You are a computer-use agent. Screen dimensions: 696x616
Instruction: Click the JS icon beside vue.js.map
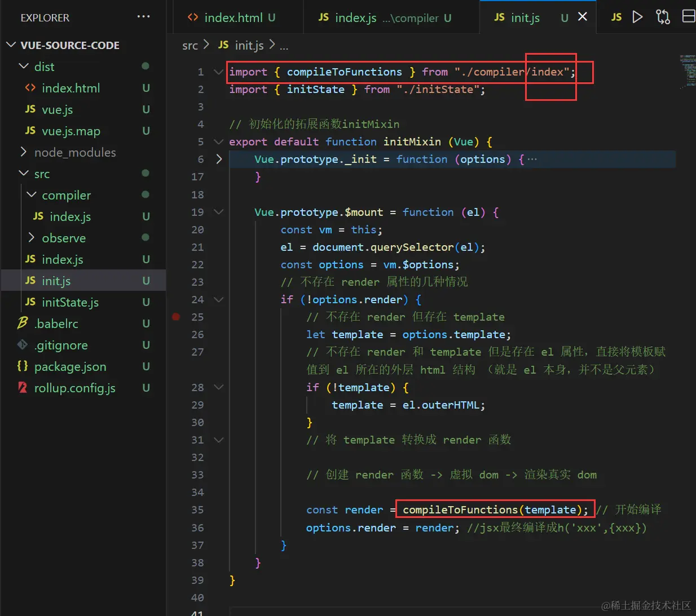click(x=30, y=130)
